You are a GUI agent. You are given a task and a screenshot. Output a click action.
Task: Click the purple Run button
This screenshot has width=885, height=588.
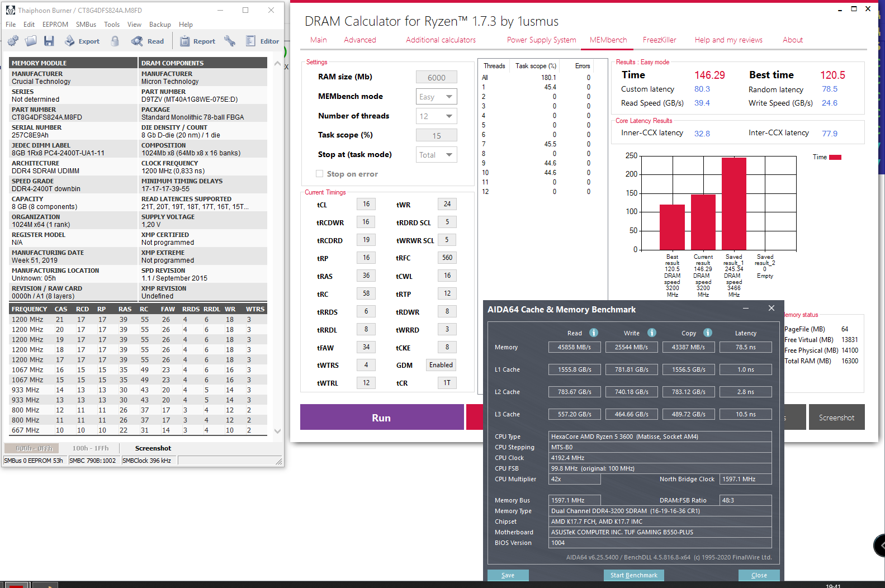tap(382, 417)
